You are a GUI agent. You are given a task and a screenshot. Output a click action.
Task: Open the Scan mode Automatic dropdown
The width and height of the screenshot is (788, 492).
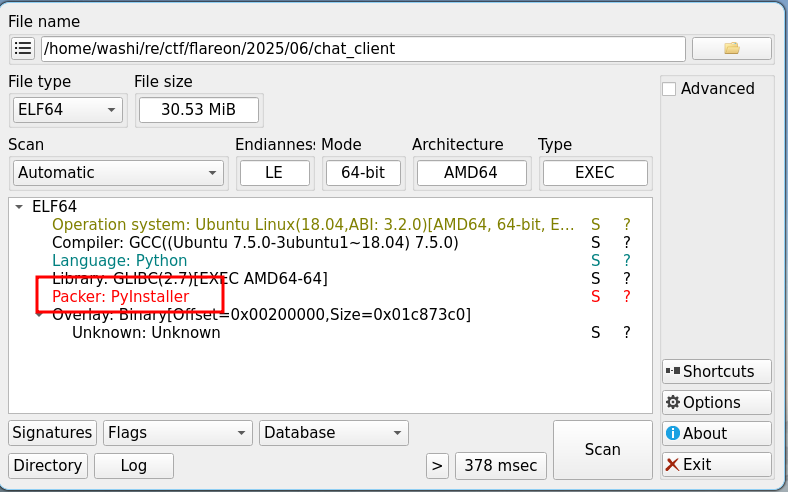[x=118, y=172]
